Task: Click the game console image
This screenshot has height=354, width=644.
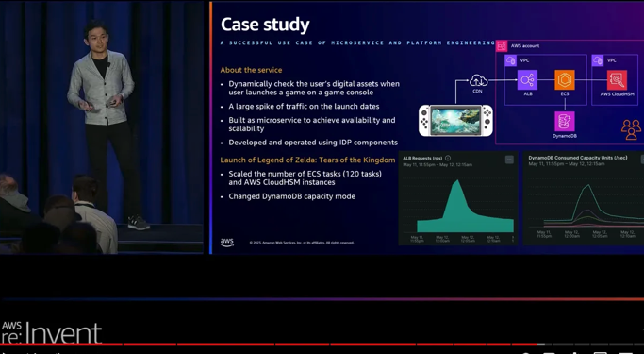Action: tap(455, 121)
